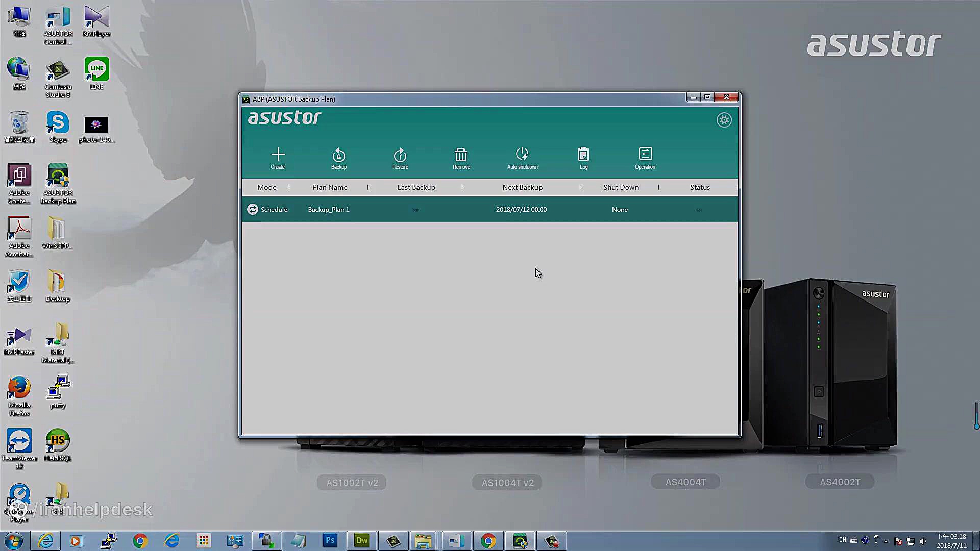
Task: Select ASUSTOR Backup Plan desktop shortcut
Action: pos(58,184)
